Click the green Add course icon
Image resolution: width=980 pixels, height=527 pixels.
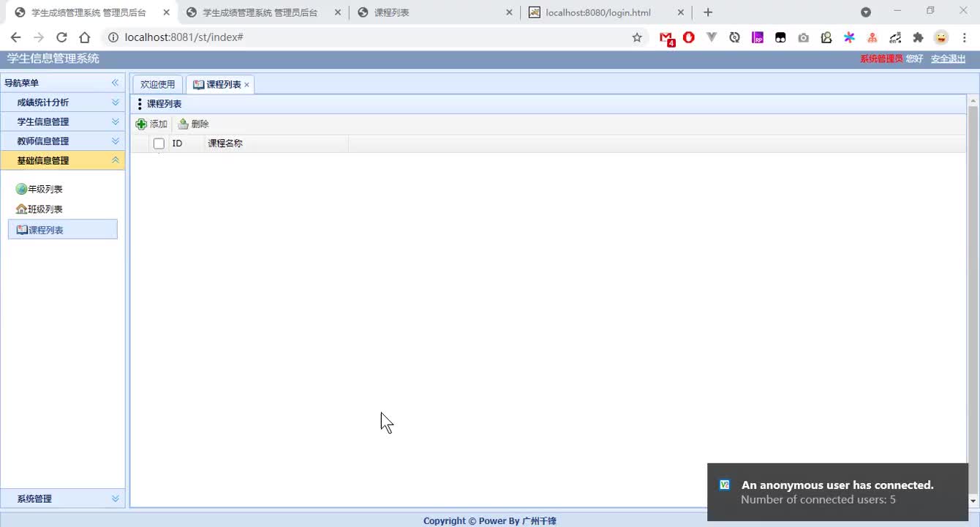141,124
